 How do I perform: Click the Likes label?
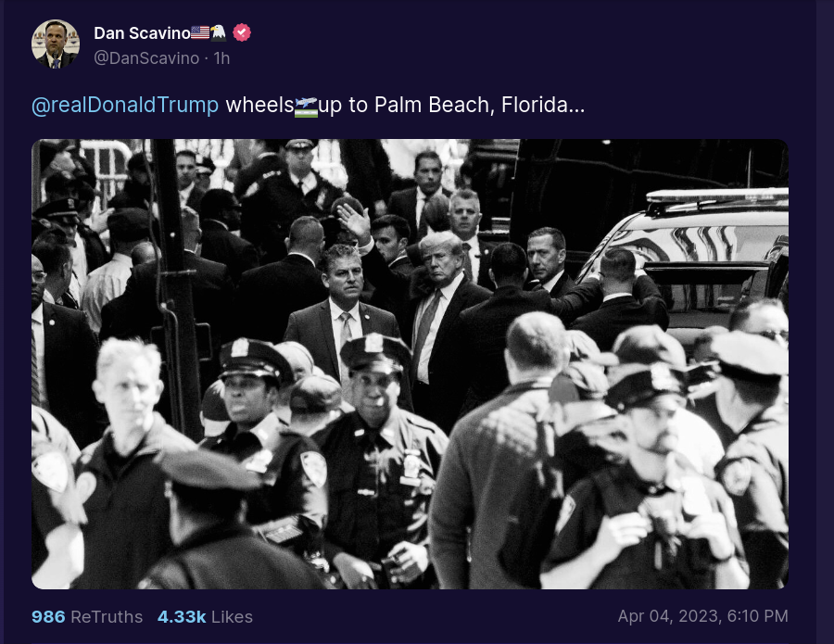point(232,617)
